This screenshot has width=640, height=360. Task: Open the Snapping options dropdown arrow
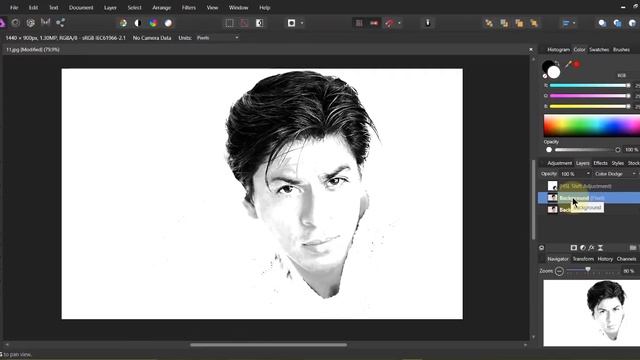(399, 23)
